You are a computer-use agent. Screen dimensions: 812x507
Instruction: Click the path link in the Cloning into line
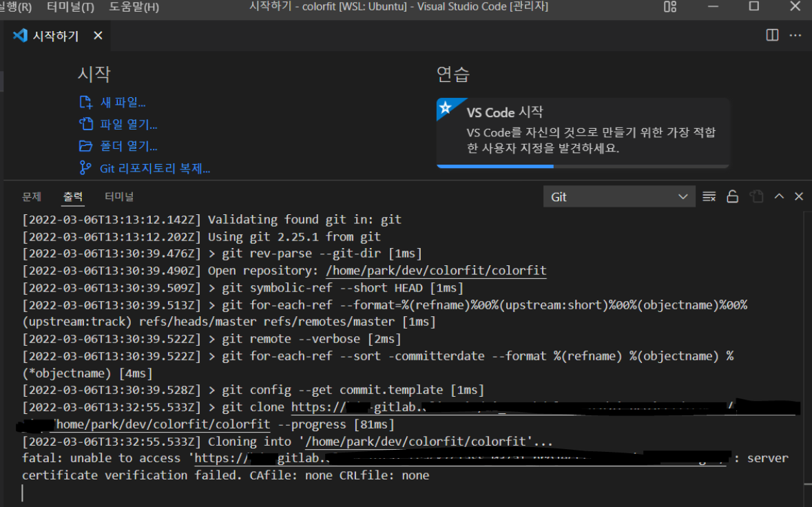click(x=415, y=442)
